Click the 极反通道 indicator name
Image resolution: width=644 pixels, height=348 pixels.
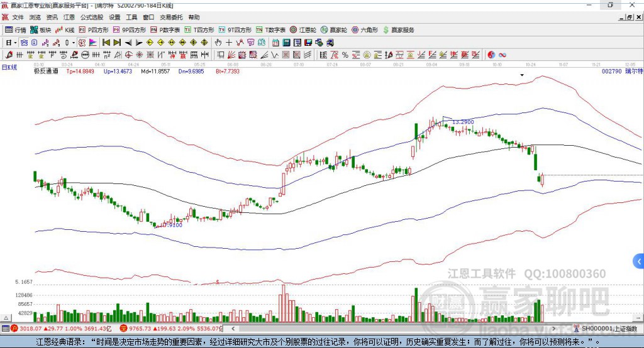[x=46, y=72]
